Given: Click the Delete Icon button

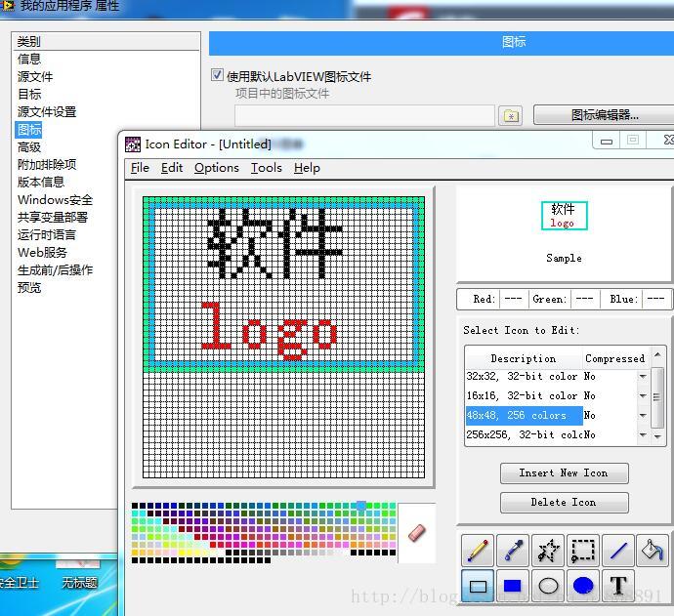Looking at the screenshot, I should tap(564, 502).
